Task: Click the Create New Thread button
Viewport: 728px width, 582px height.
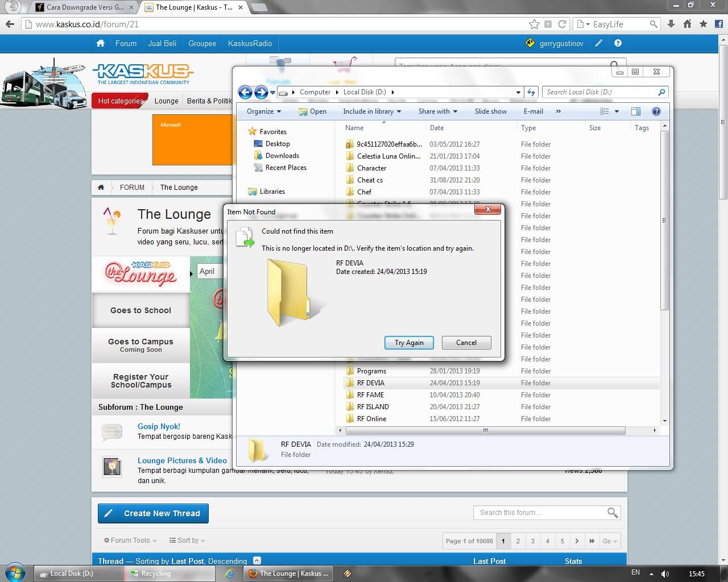Action: coord(153,513)
